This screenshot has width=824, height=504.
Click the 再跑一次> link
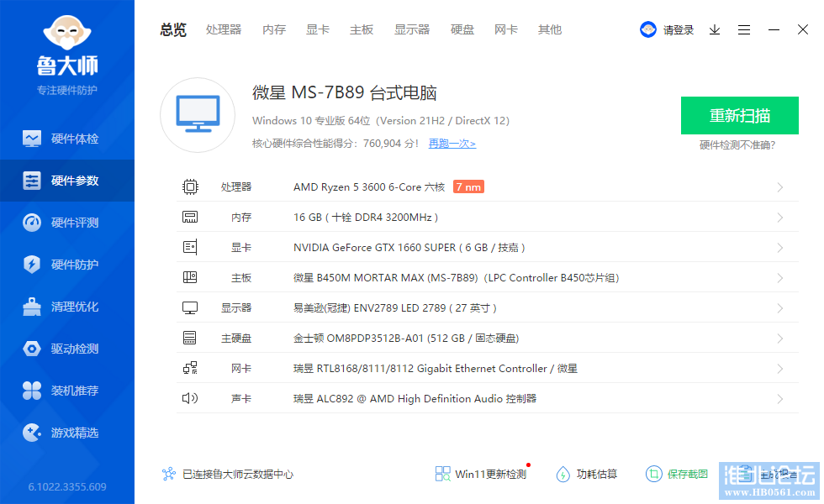click(452, 144)
